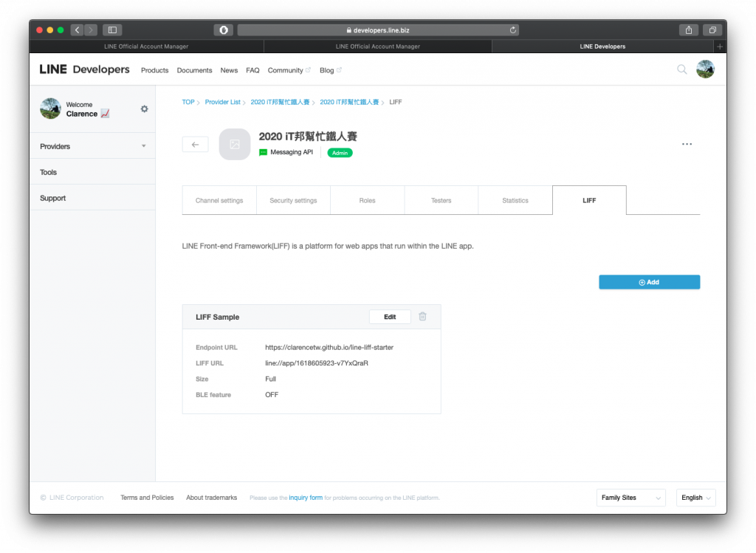Open News in top navigation
This screenshot has height=553, width=756.
pyautogui.click(x=229, y=70)
